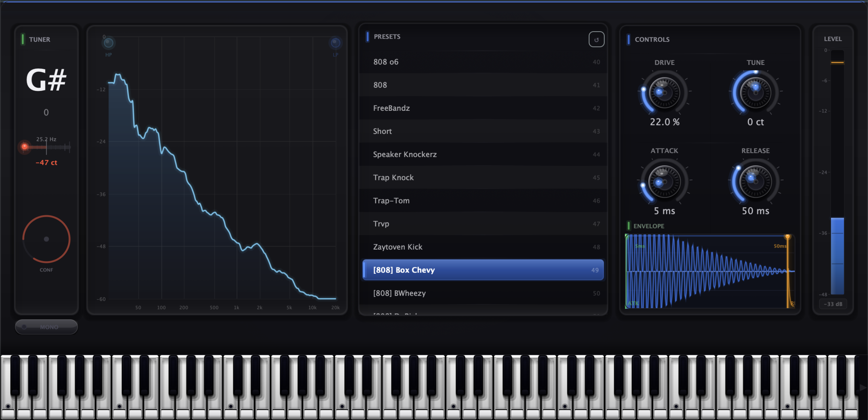Screen dimensions: 868x420
Task: Toggle the ENVELOPE section enable indicator
Action: (x=629, y=226)
